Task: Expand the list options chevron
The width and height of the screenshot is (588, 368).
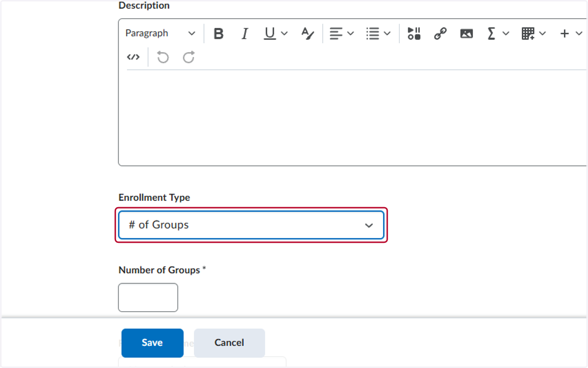Action: coord(387,33)
